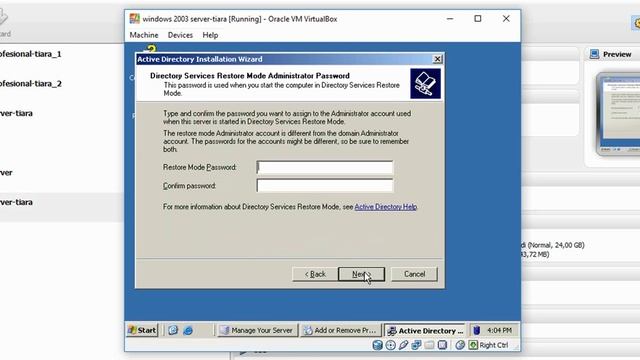Image resolution: width=640 pixels, height=360 pixels.
Task: Click the VM preview thumbnail in Manager window
Action: click(618, 114)
